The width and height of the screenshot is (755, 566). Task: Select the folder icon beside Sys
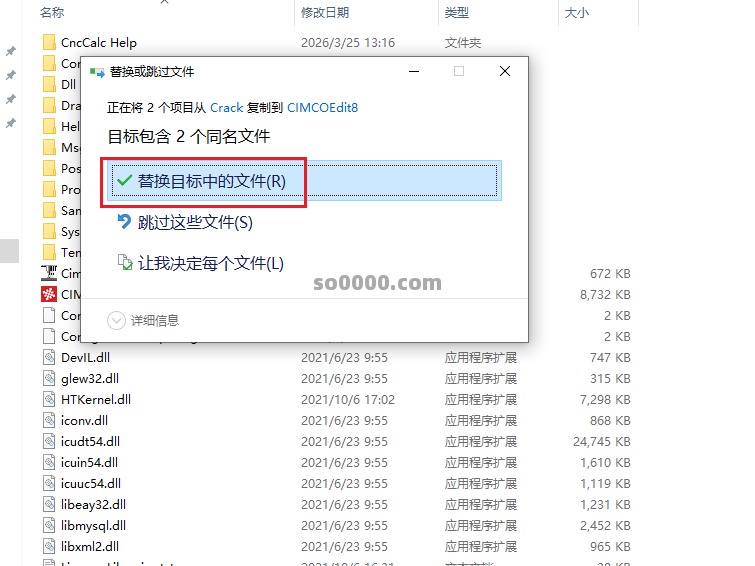click(49, 232)
